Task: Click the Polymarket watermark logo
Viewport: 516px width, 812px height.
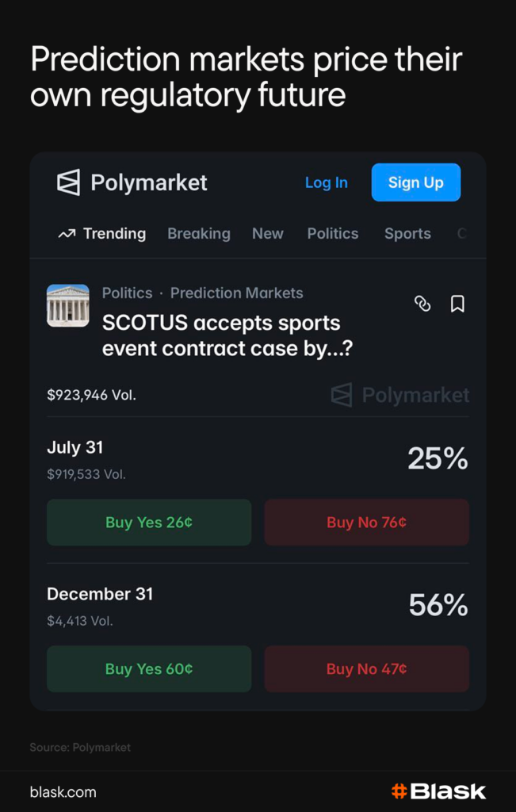Action: pyautogui.click(x=342, y=395)
